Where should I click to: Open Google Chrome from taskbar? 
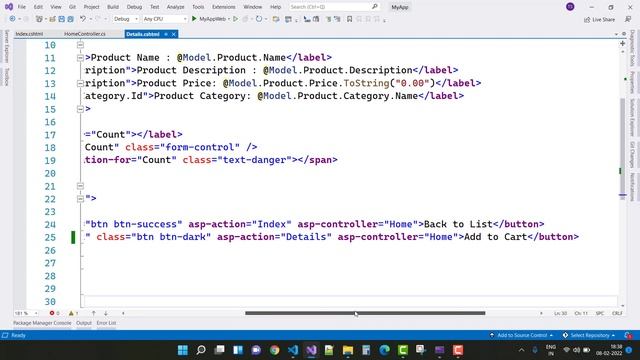[274, 350]
